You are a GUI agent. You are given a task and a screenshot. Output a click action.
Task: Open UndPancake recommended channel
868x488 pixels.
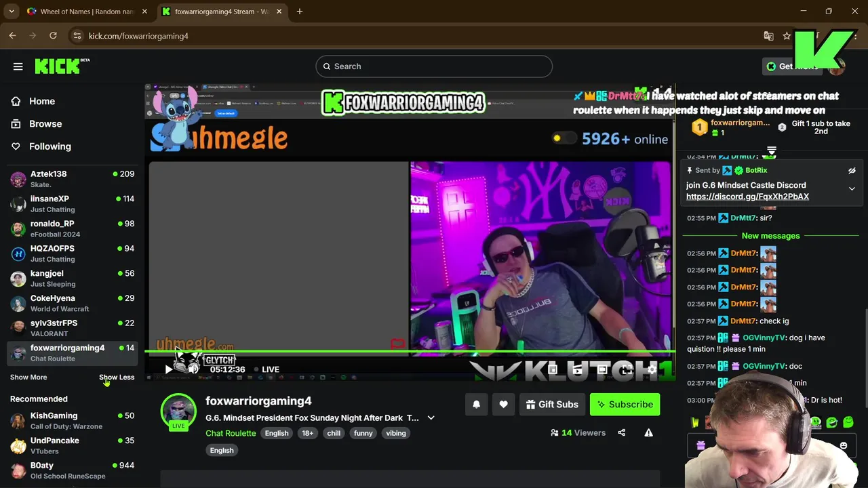pos(73,446)
